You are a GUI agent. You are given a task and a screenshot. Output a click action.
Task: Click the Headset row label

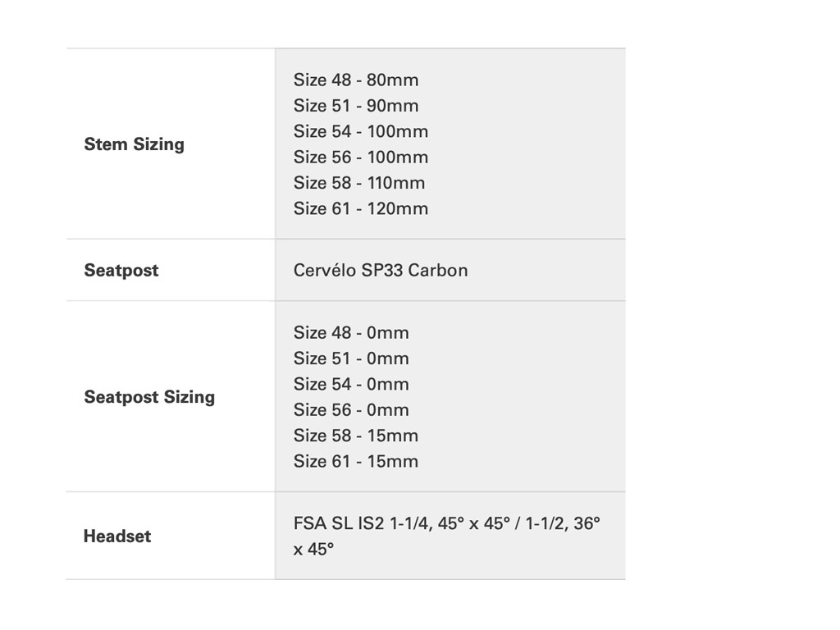tap(117, 536)
